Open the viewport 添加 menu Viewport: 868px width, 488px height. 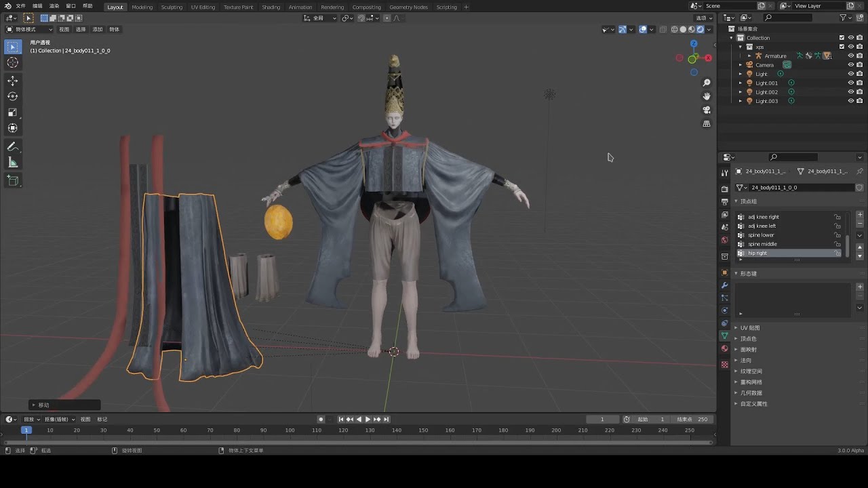coord(98,30)
